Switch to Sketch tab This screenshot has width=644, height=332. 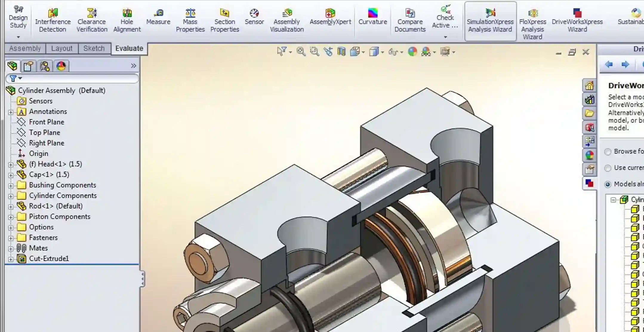coord(94,48)
